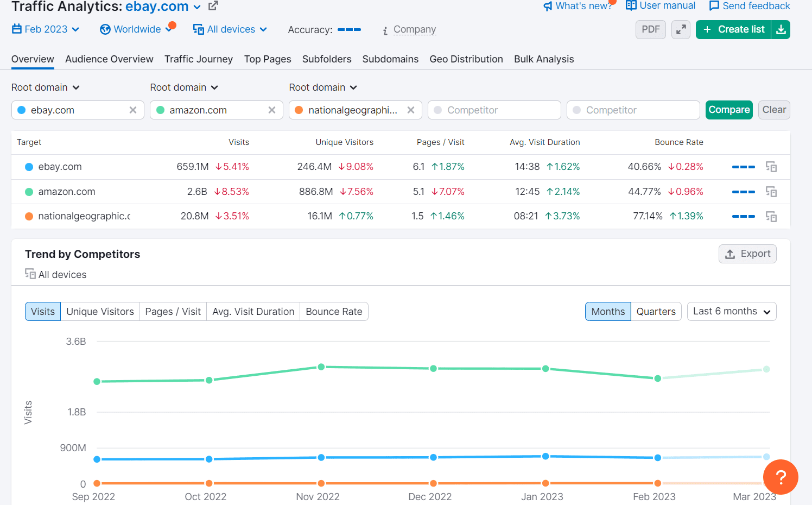
Task: Remove nationalgeographic from competitor field
Action: (411, 110)
